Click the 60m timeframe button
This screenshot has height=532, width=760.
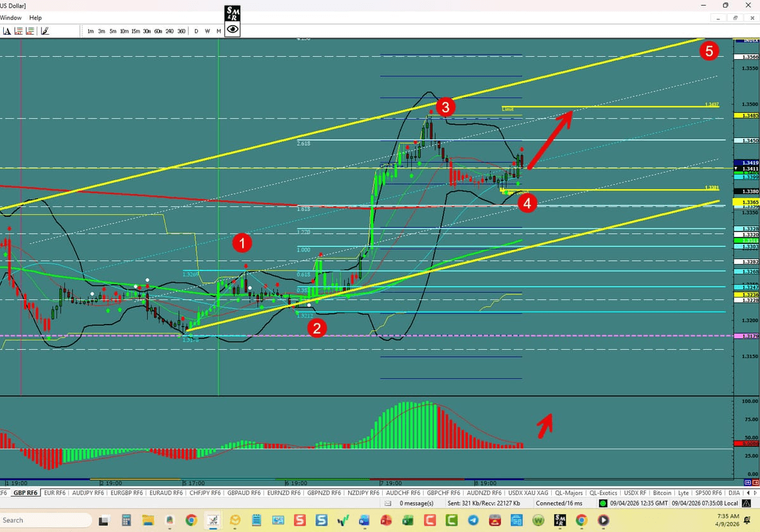pos(158,30)
